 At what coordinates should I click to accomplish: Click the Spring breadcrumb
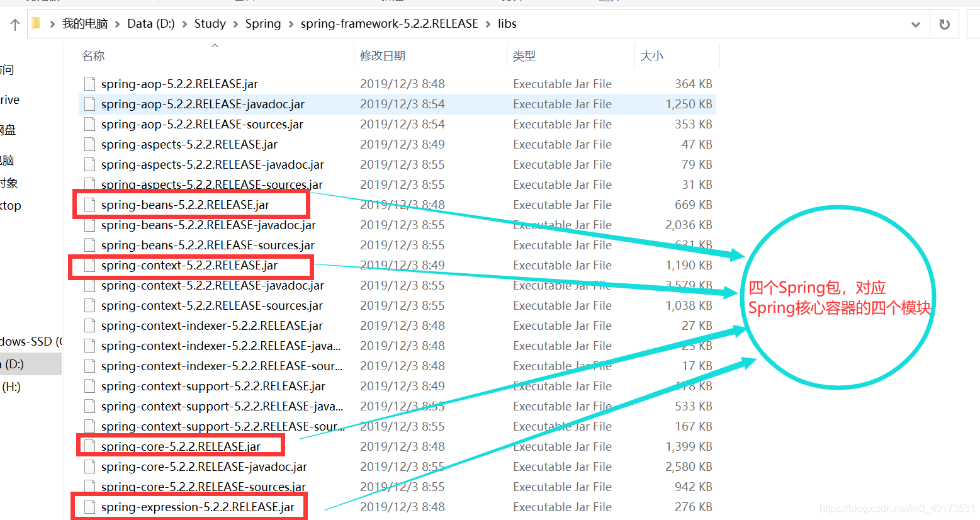point(263,24)
